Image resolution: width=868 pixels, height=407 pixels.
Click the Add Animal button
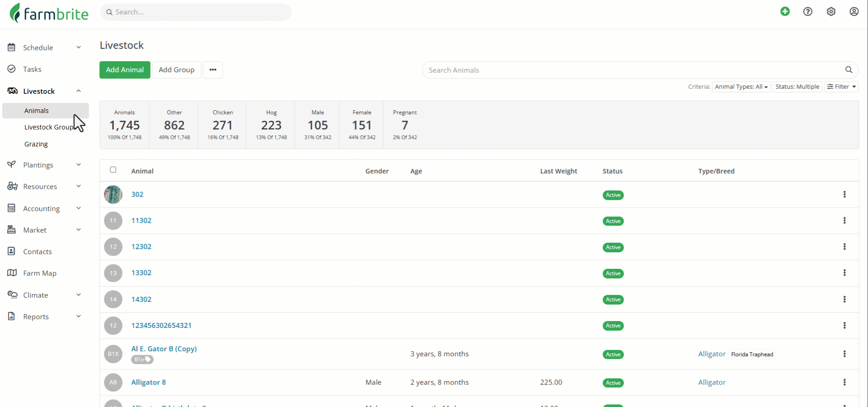pyautogui.click(x=125, y=70)
